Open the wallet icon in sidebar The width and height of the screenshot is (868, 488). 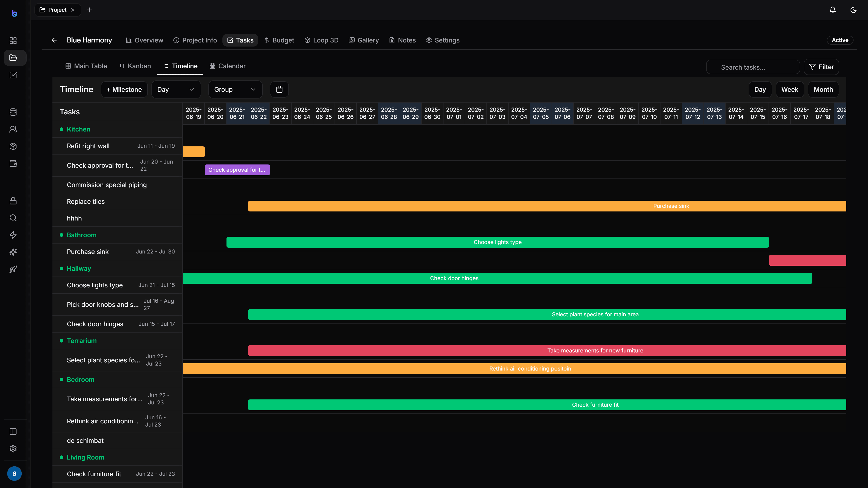(x=13, y=164)
